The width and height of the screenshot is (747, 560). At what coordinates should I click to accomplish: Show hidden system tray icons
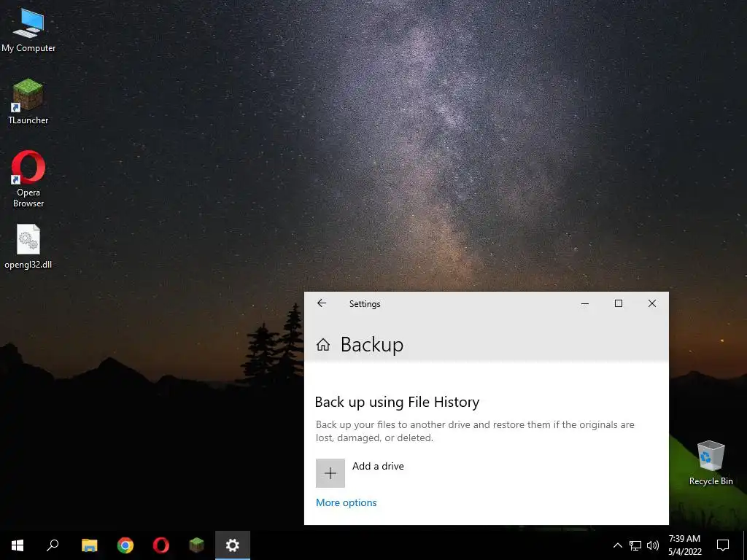click(617, 545)
